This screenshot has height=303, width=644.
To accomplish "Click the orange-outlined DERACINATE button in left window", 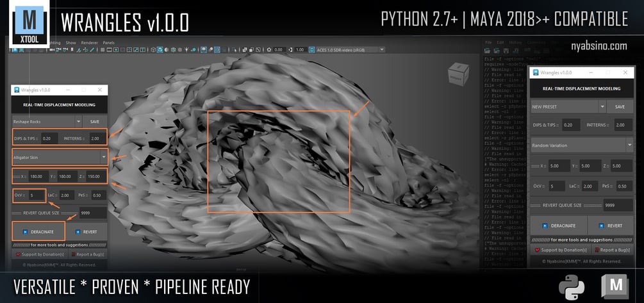I will tap(38, 231).
